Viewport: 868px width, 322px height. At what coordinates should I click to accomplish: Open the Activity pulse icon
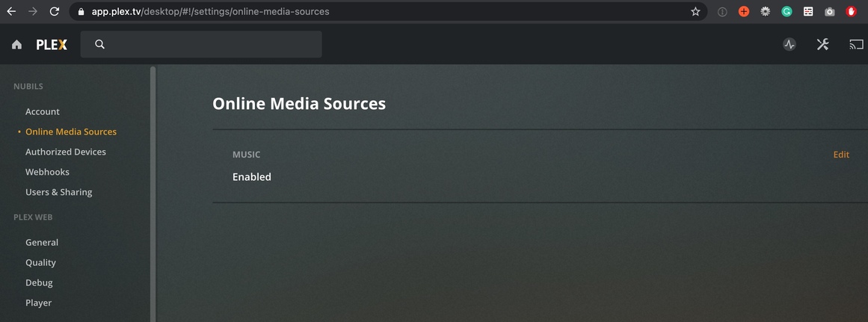pyautogui.click(x=789, y=45)
